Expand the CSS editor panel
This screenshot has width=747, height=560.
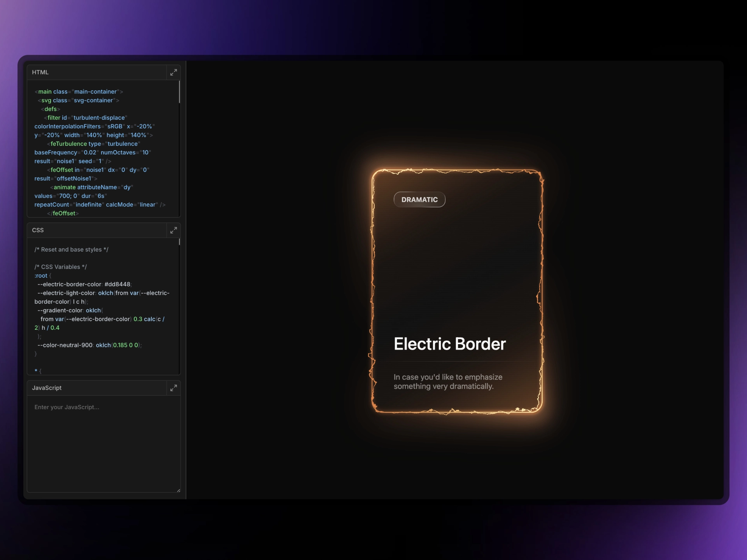174,230
